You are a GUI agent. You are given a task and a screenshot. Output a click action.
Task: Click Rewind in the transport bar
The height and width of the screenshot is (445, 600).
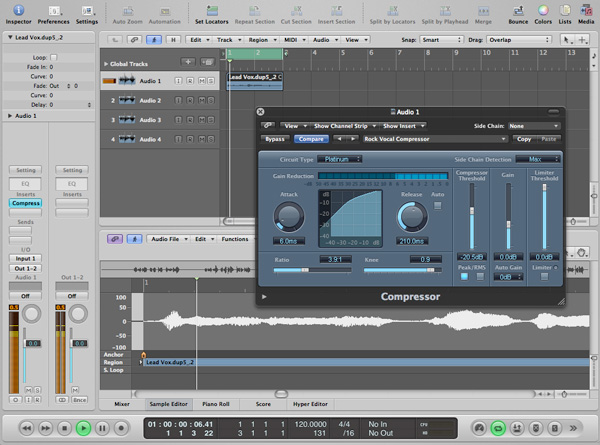27,428
